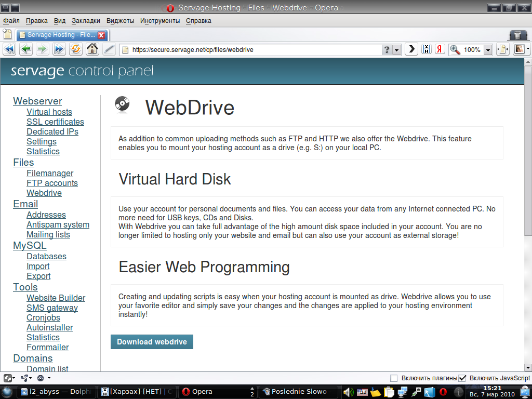Viewport: 532px width, 399px height.
Task: Open the show images button dropdown arrow
Action: click(528, 49)
